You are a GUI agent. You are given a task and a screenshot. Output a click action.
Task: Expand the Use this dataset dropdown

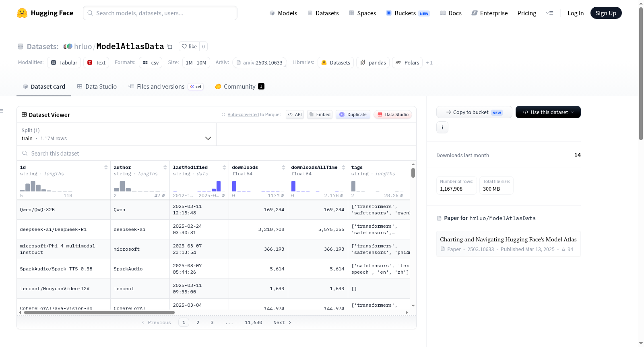click(x=548, y=112)
